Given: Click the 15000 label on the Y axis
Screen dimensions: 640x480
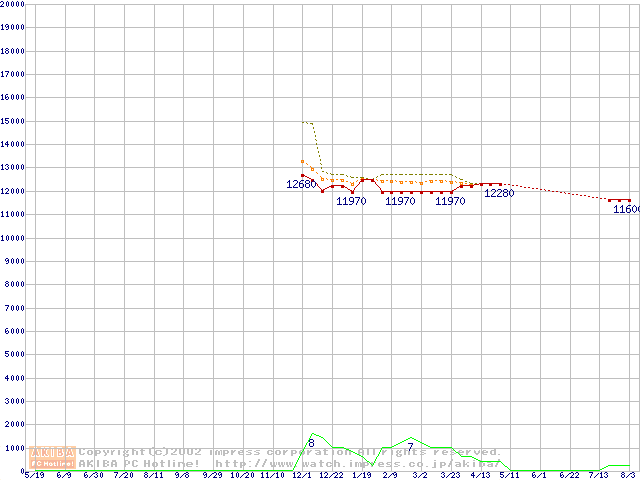Looking at the screenshot, I should tap(12, 121).
